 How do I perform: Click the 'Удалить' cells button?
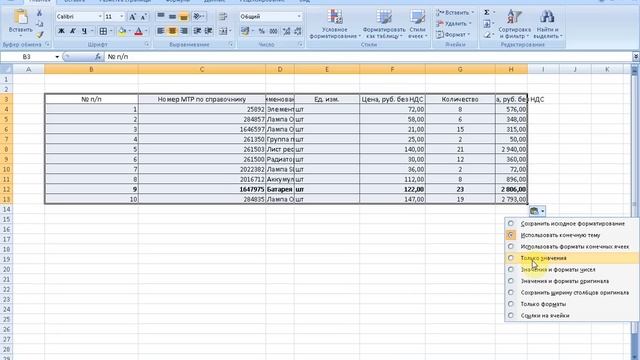454,24
